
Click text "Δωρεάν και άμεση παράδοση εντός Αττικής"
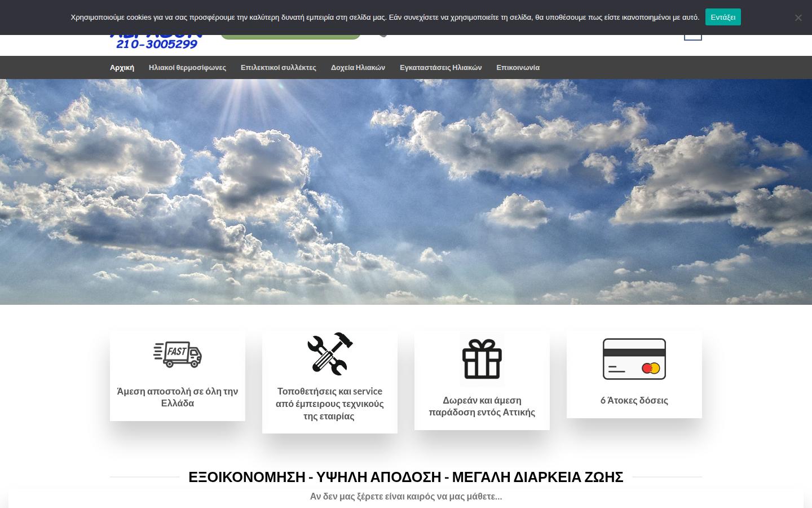click(x=482, y=406)
